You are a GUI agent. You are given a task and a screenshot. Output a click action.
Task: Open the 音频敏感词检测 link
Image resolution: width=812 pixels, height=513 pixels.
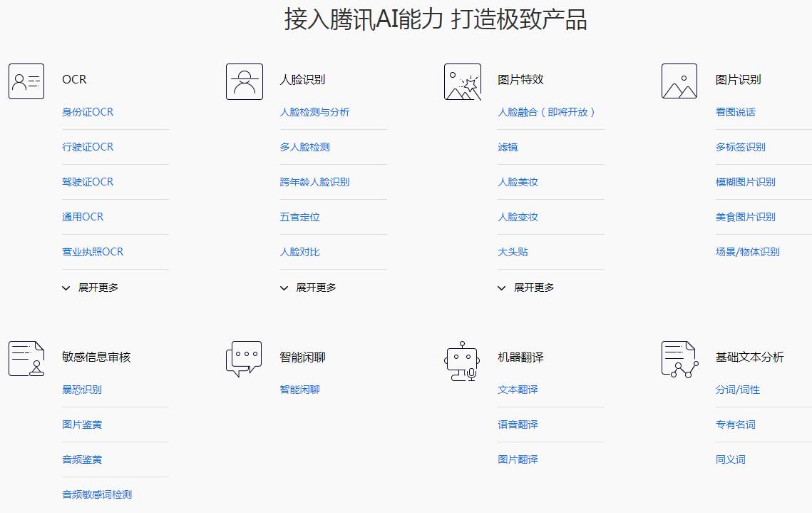[97, 495]
